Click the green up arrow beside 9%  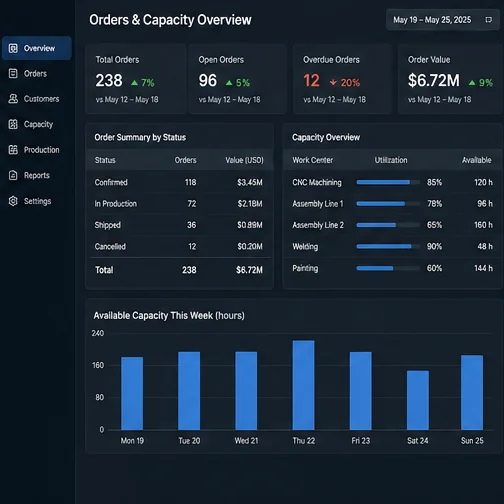click(x=472, y=83)
